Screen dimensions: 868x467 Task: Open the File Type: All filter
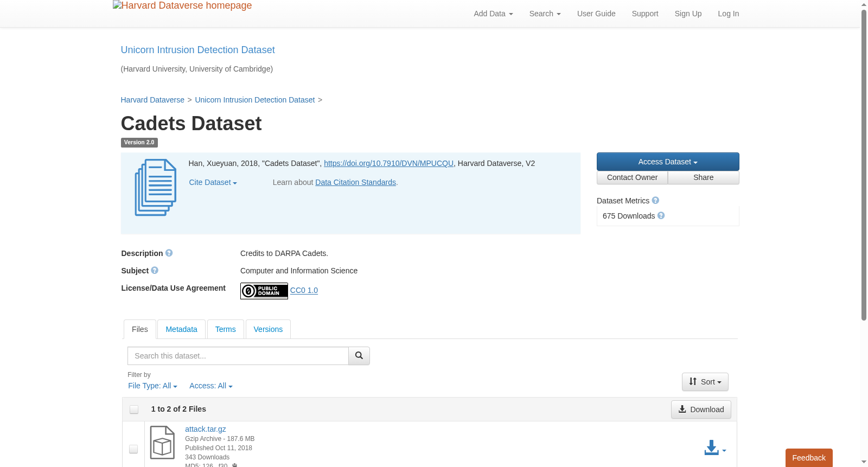click(x=152, y=386)
